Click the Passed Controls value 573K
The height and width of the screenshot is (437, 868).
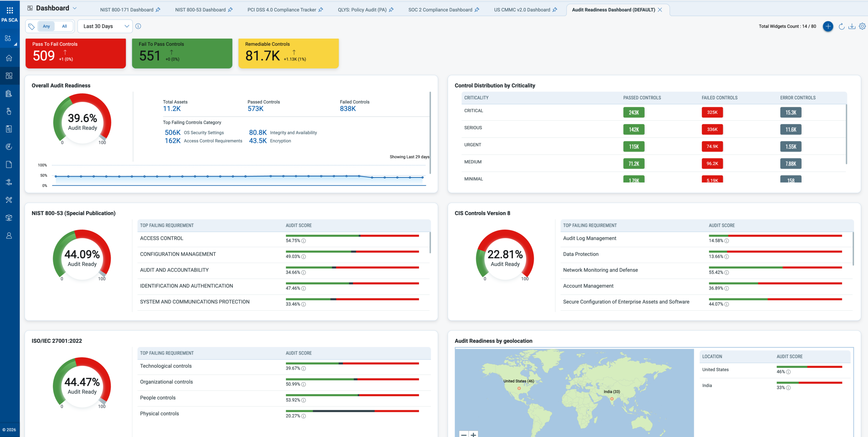[255, 109]
